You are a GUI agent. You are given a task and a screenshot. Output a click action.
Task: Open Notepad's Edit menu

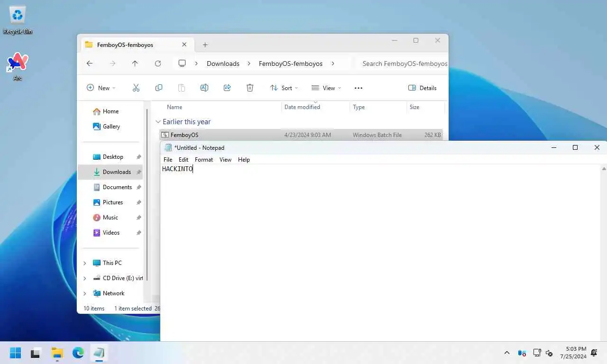click(184, 160)
